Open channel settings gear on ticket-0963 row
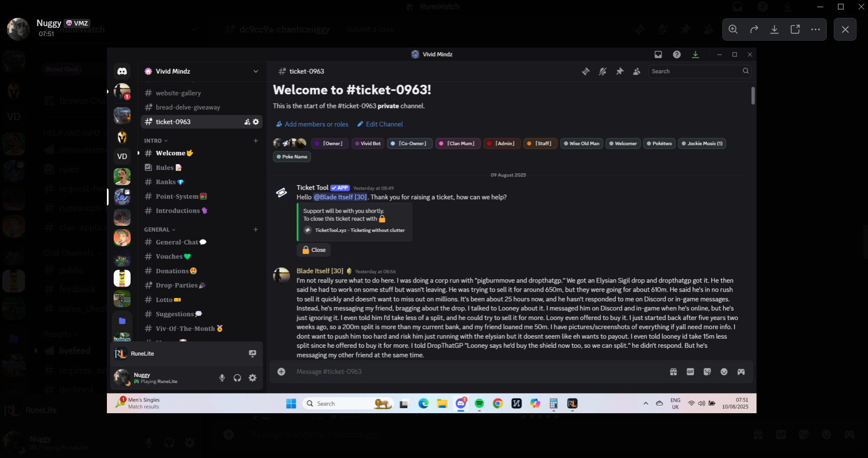Viewport: 868px width, 458px height. tap(256, 122)
